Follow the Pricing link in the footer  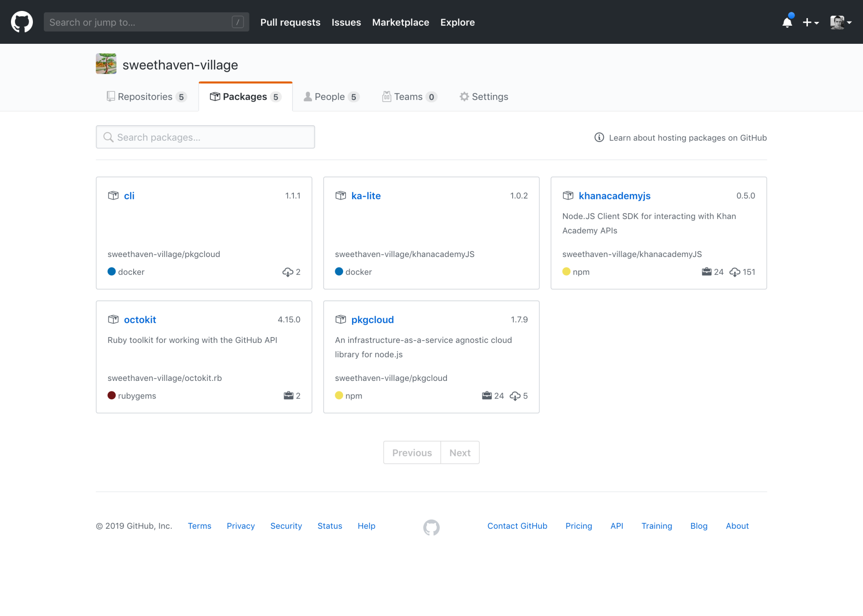[578, 525]
